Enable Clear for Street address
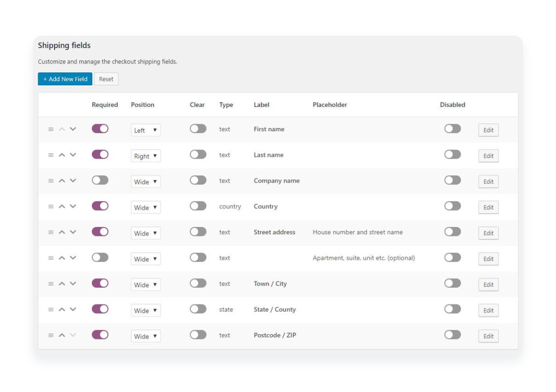Image resolution: width=556 pixels, height=392 pixels. pos(198,231)
